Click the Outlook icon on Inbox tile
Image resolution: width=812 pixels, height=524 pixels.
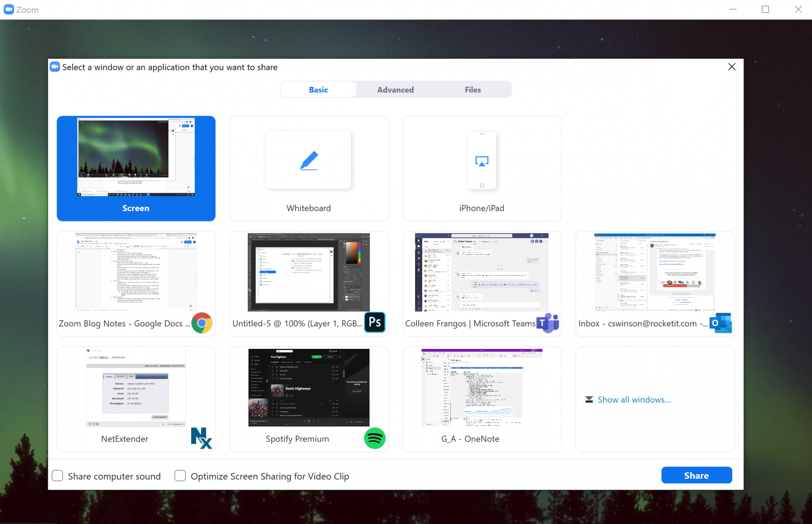pos(721,323)
